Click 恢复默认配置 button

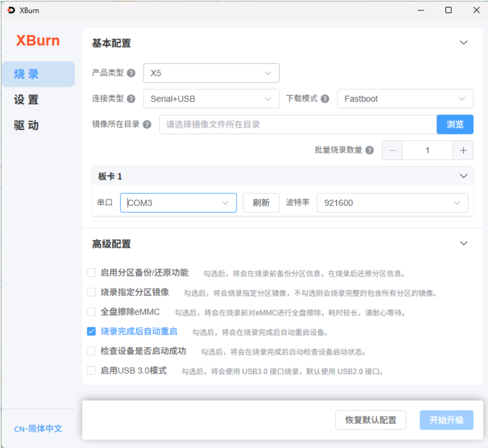[371, 420]
